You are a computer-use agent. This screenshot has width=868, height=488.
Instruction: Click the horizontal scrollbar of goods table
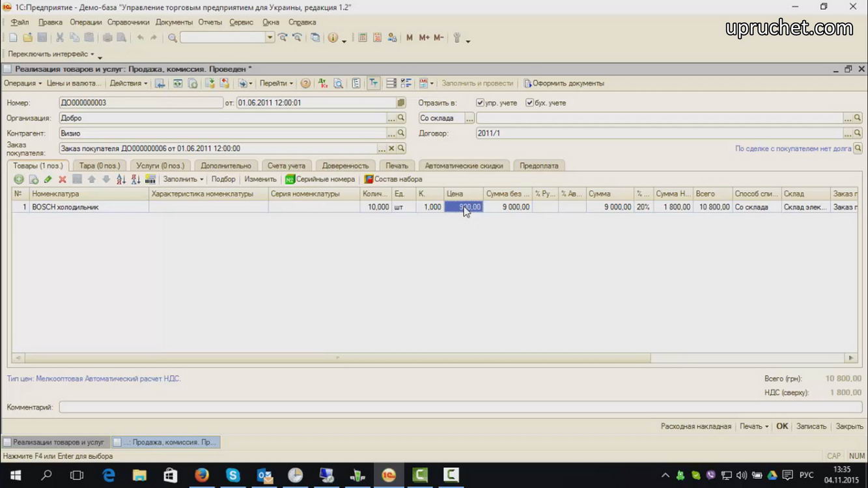337,358
